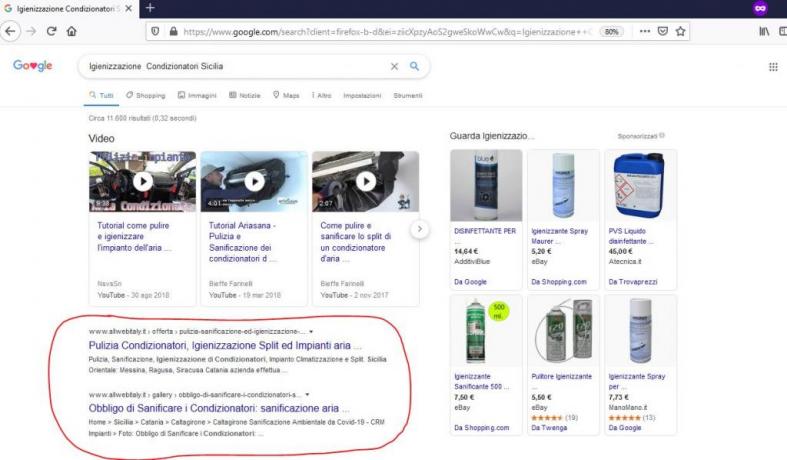Open Impostazioni search settings
This screenshot has height=460, width=787.
(362, 95)
